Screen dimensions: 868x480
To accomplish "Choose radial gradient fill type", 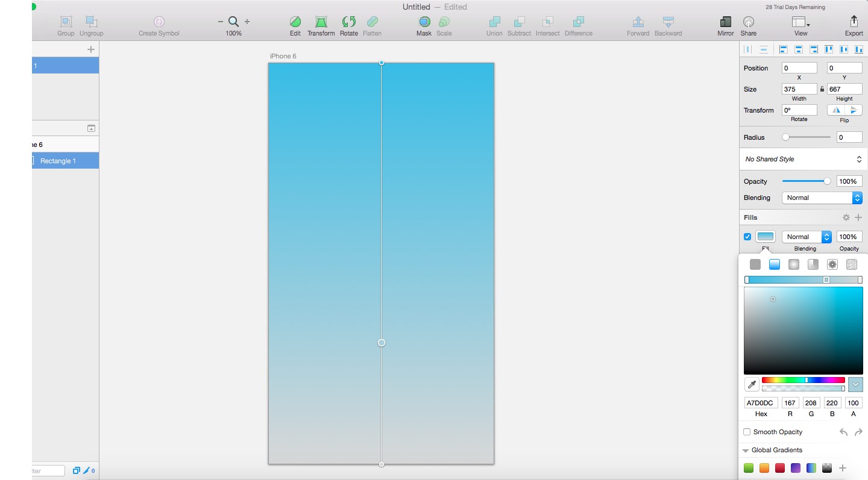I will [794, 264].
